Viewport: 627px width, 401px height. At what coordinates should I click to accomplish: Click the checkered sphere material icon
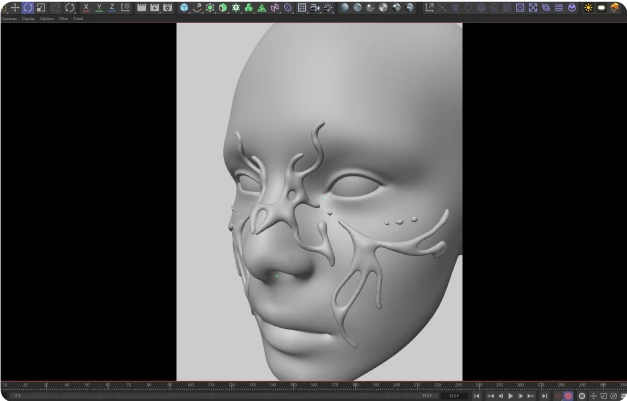383,8
